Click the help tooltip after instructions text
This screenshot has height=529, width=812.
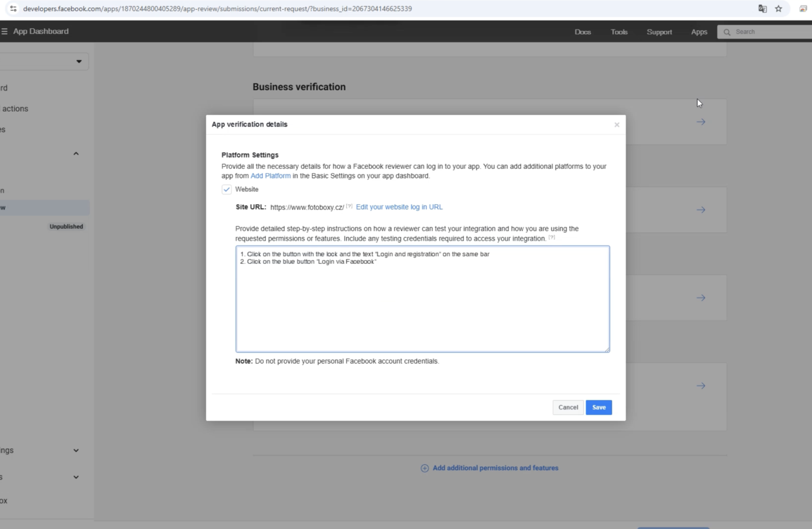[x=552, y=237]
